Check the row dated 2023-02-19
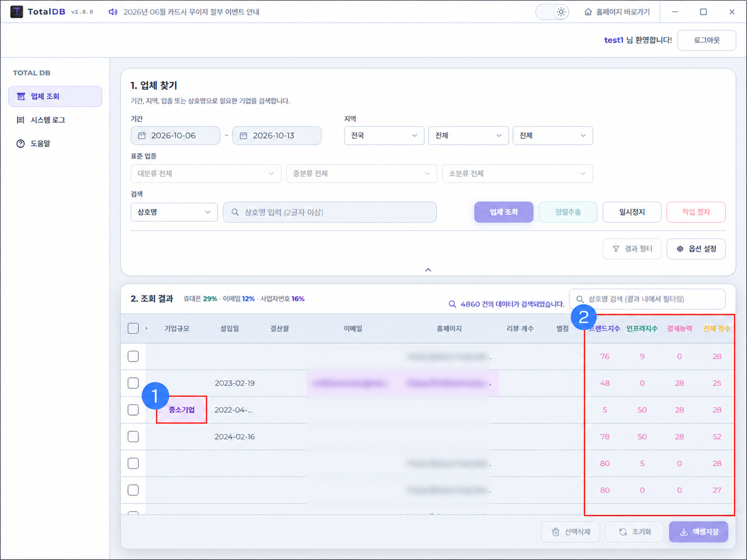747x560 pixels. pyautogui.click(x=133, y=383)
